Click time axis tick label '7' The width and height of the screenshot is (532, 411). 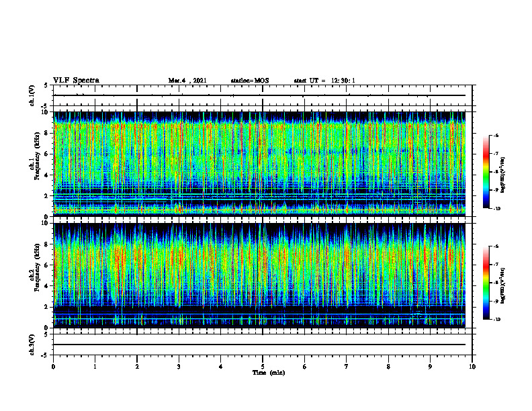pyautogui.click(x=347, y=367)
